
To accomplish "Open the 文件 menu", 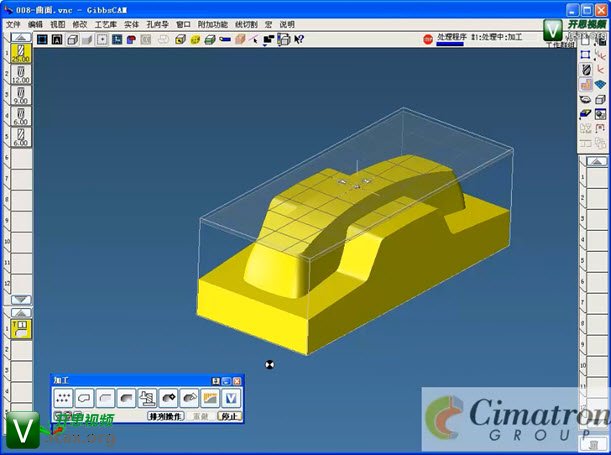I will 13,25.
